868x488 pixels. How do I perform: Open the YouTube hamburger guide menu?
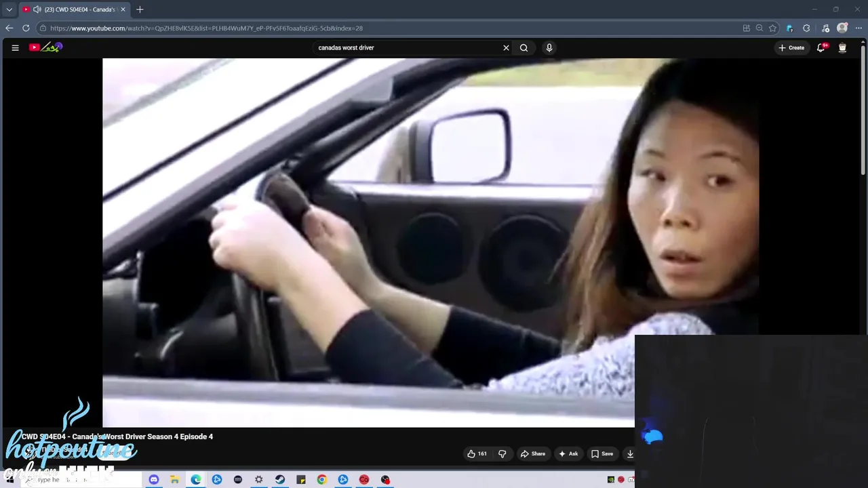[15, 47]
